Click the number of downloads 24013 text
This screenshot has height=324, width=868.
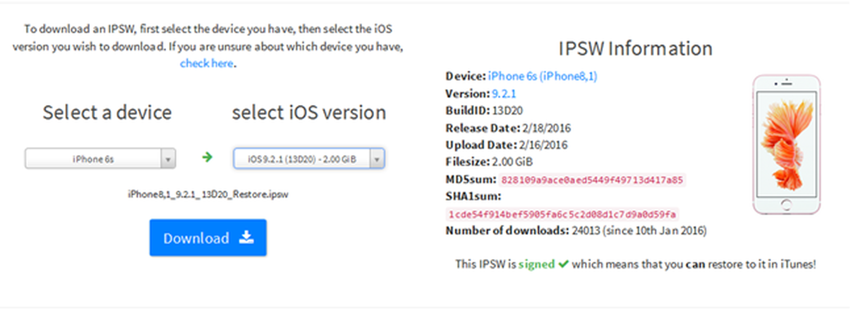coord(586,231)
